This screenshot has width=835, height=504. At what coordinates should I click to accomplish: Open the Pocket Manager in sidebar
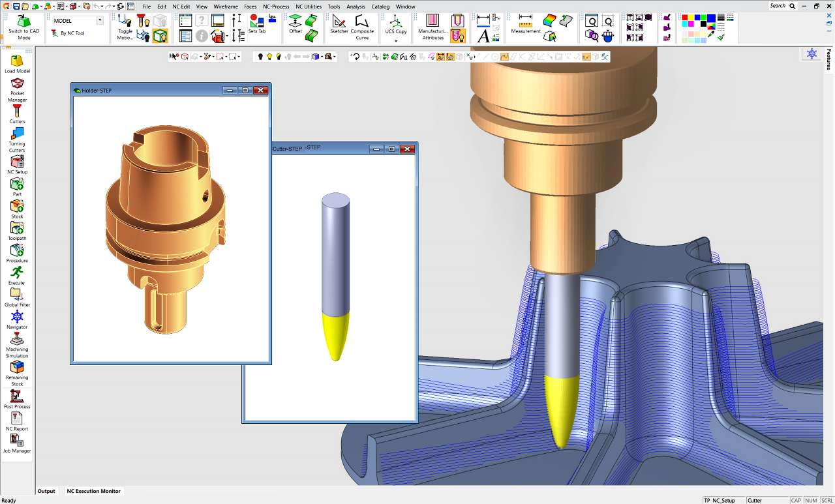pos(17,90)
